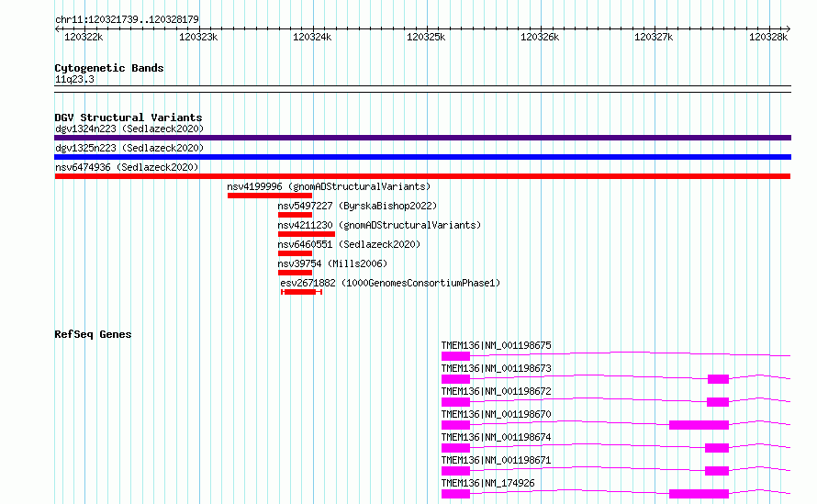Click the dgv1325n223 (Sedlazeck2020) label

[x=129, y=148]
